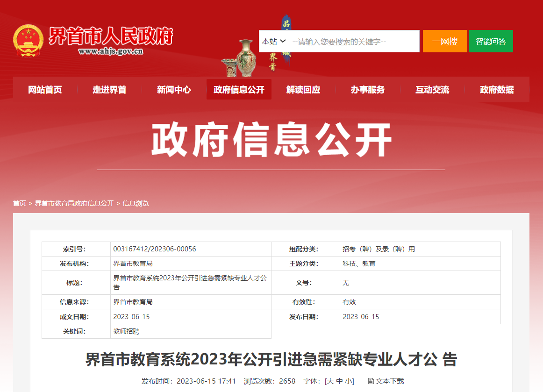Click the 界首市人民政府 site title
This screenshot has width=543, height=392.
[x=111, y=36]
